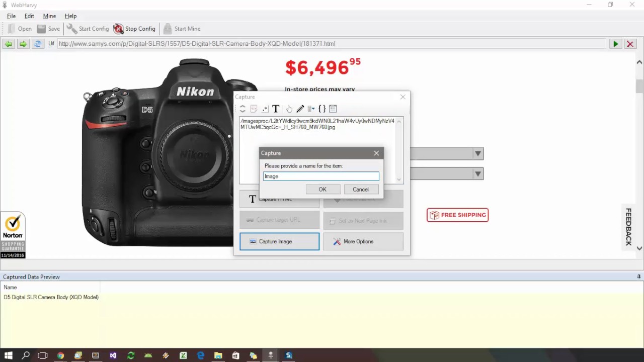This screenshot has width=644, height=362.
Task: Click the taskbar search magnifier
Action: [x=26, y=355]
